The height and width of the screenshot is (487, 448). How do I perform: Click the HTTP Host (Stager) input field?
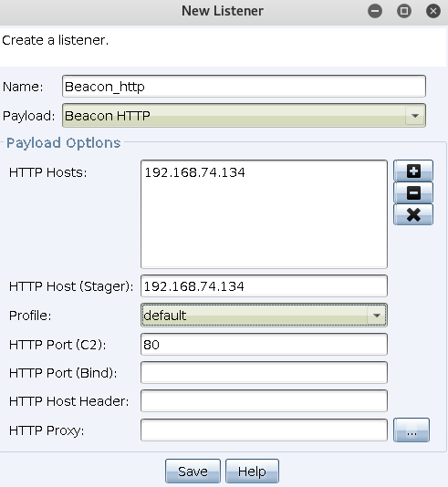[x=264, y=285]
